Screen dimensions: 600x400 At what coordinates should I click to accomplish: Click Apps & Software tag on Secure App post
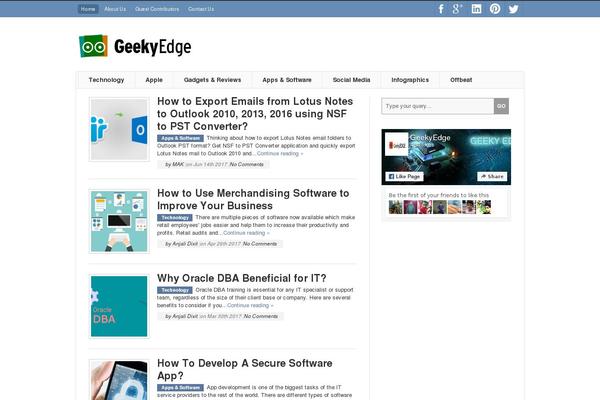tap(180, 388)
